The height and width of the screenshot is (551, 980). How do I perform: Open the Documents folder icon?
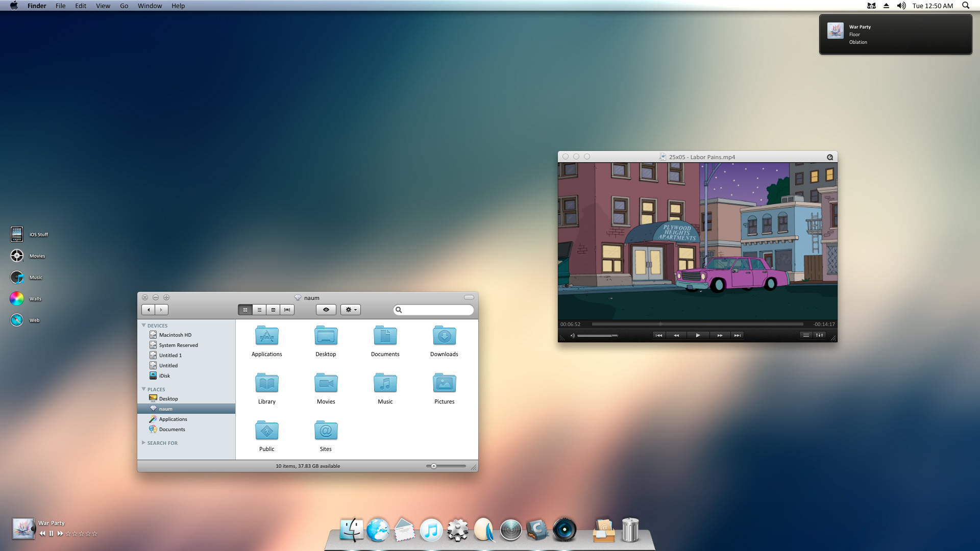pyautogui.click(x=385, y=336)
